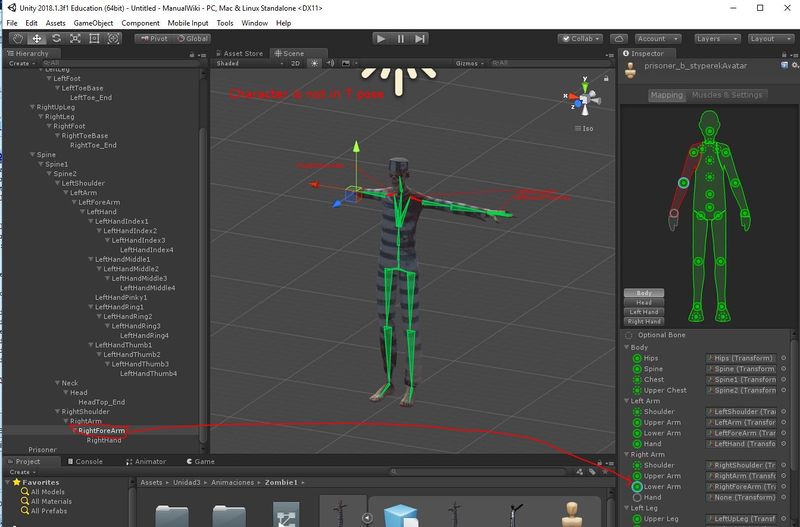Viewport: 800px width, 527px height.
Task: Click the scene orientation gizmo
Action: tap(583, 98)
